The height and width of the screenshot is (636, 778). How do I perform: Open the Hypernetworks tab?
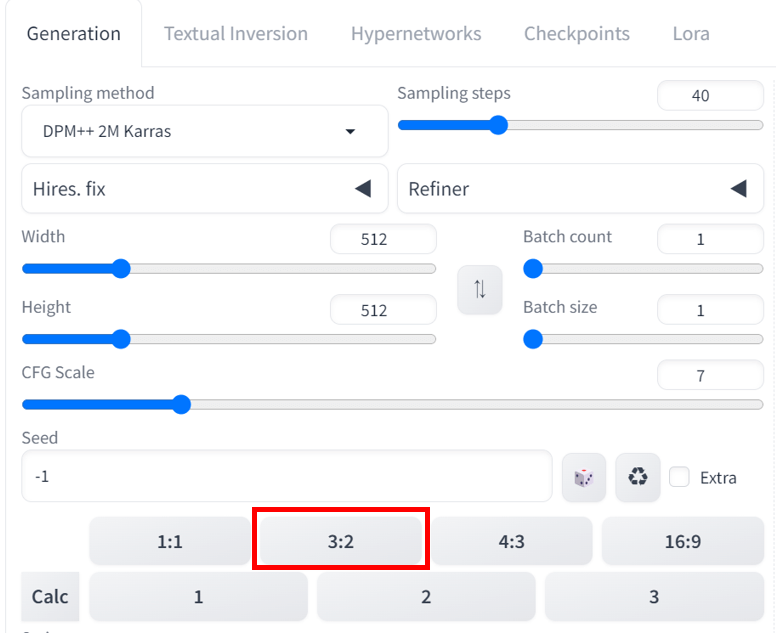click(x=416, y=34)
